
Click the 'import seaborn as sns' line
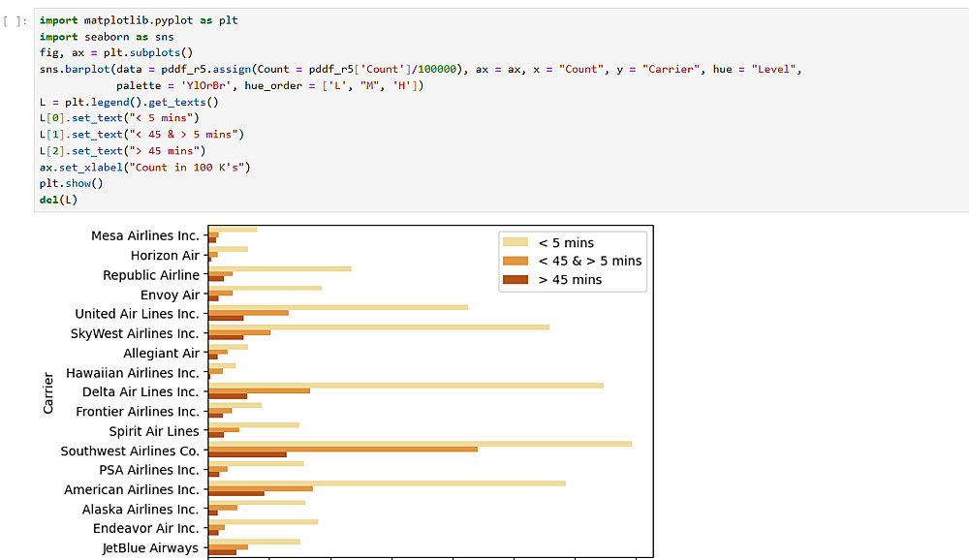click(107, 37)
